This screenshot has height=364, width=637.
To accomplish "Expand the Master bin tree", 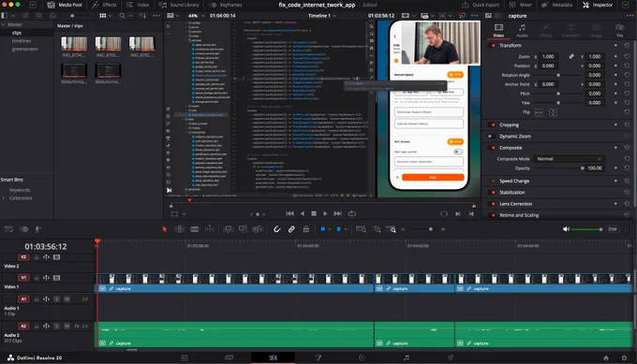I will coord(3,24).
